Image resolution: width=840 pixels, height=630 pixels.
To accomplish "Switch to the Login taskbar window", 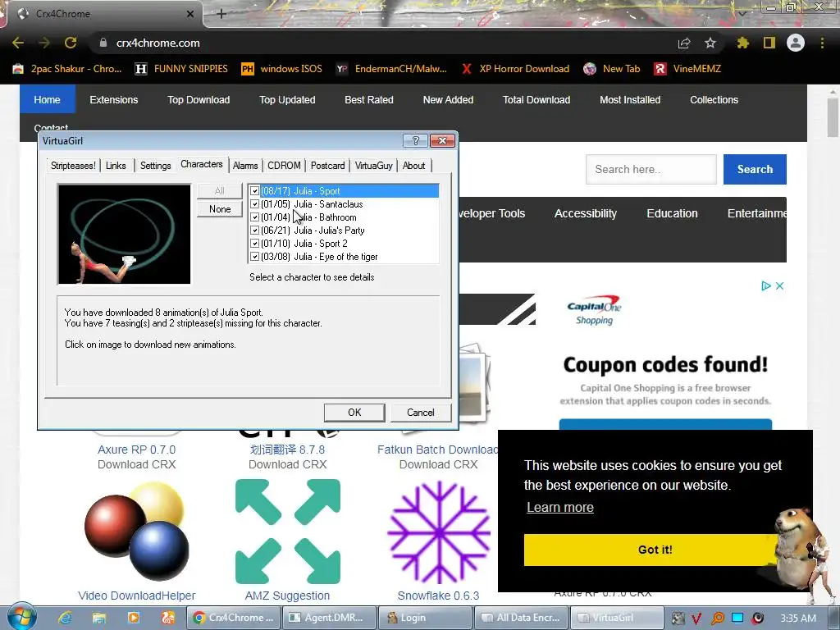I will pos(425,618).
